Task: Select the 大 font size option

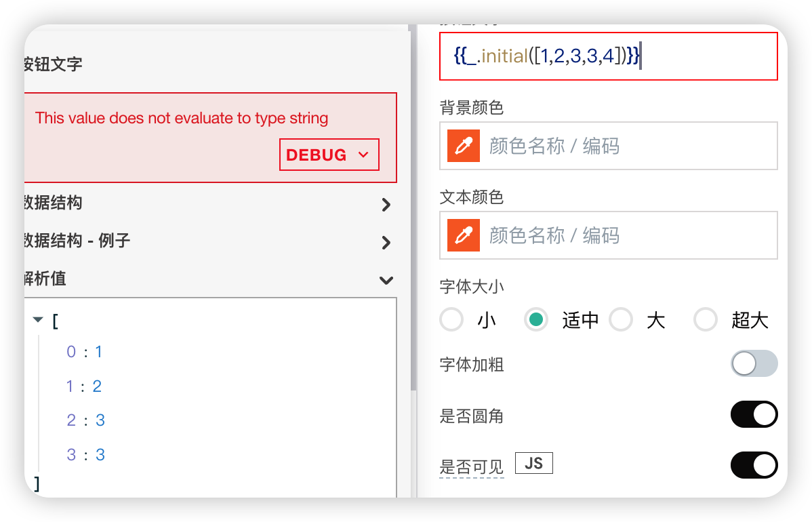Action: [x=621, y=319]
